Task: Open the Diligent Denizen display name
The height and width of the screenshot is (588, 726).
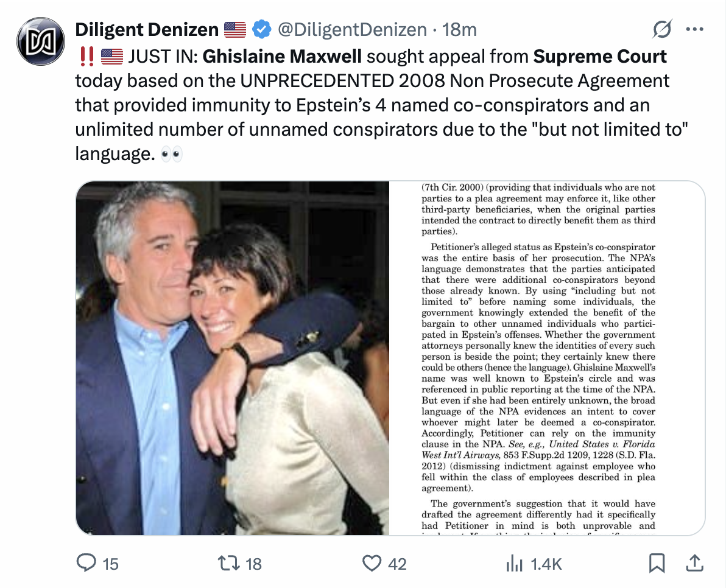Action: coord(146,29)
